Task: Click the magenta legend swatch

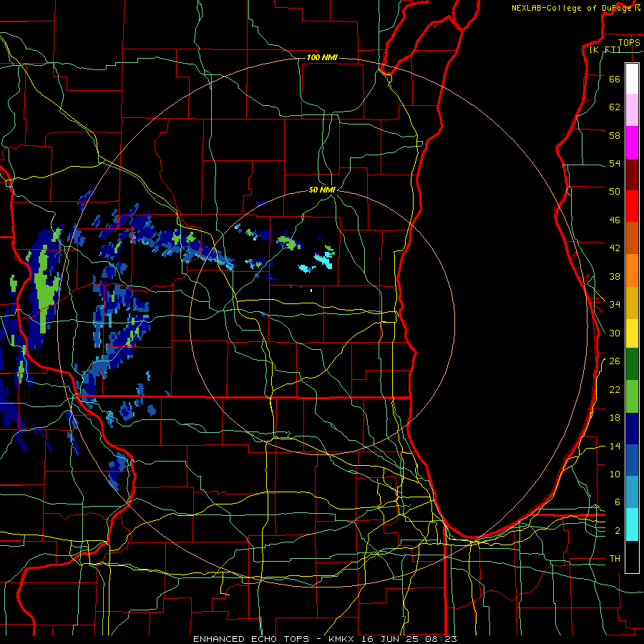Action: [632, 142]
